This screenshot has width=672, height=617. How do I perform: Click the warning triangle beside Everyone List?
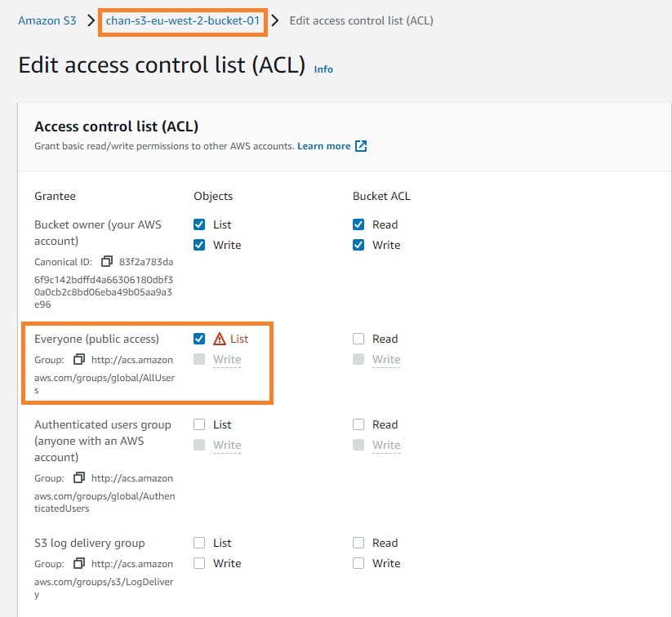[220, 339]
